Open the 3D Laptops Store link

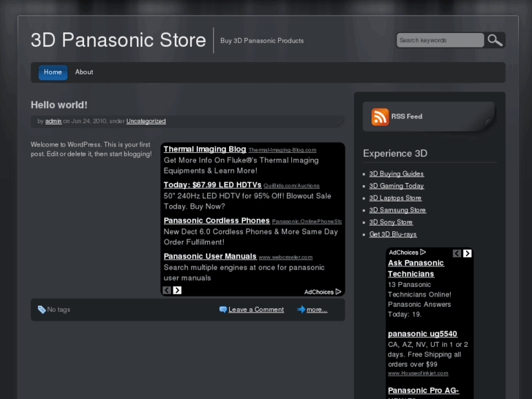pyautogui.click(x=395, y=198)
